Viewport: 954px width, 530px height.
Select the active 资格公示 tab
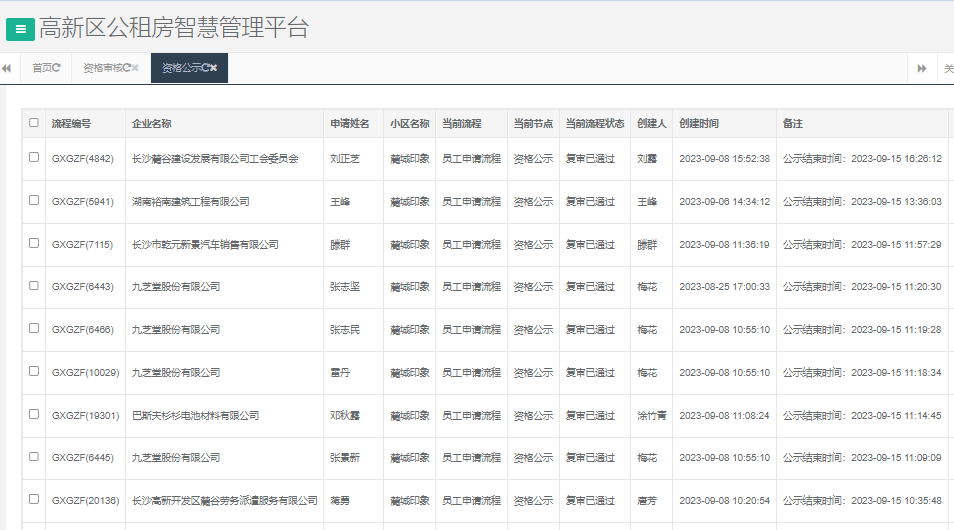coord(189,68)
